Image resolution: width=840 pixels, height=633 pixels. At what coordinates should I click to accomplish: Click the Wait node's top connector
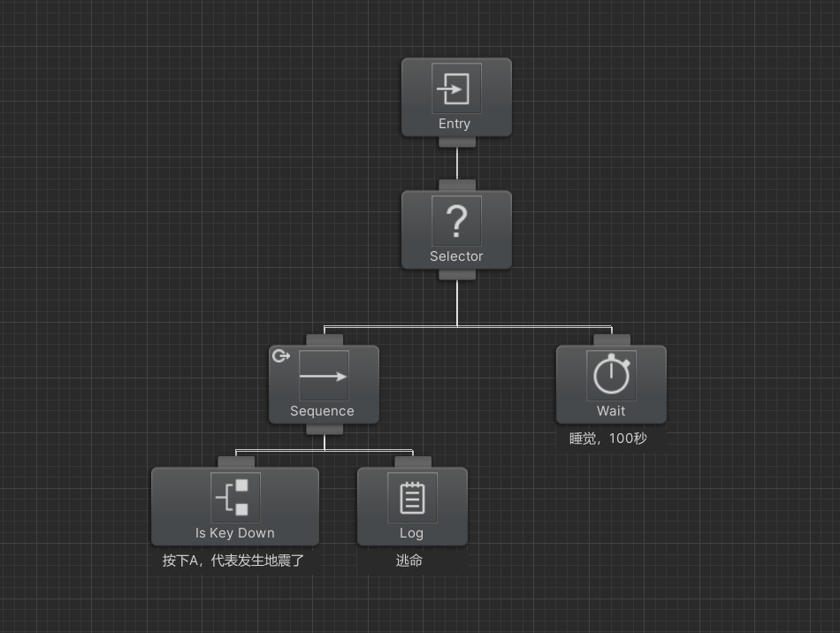612,340
